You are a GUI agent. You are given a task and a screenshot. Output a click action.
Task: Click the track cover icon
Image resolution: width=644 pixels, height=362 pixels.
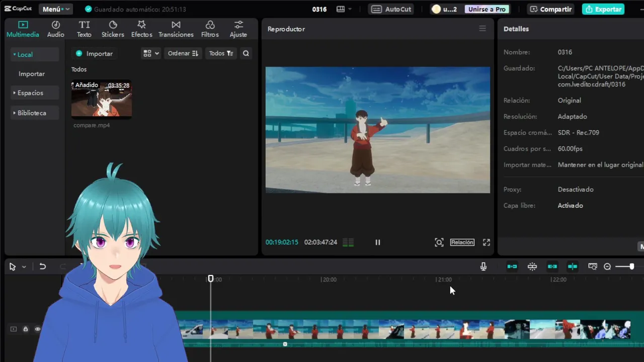14,329
